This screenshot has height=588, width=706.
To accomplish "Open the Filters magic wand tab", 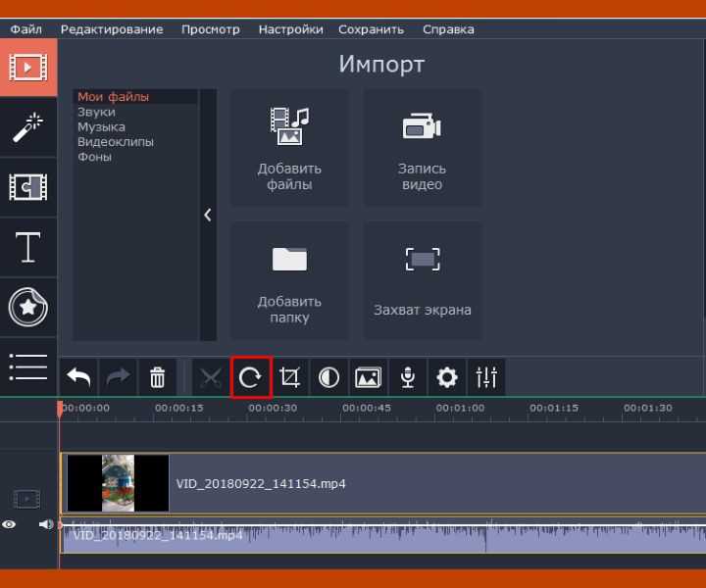I will coord(28,127).
